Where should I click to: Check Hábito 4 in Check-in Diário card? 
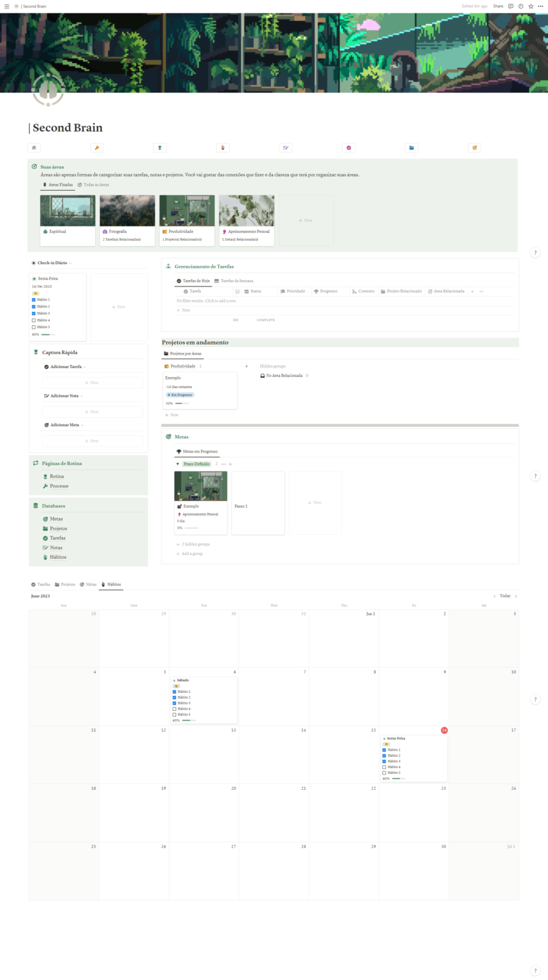(34, 320)
